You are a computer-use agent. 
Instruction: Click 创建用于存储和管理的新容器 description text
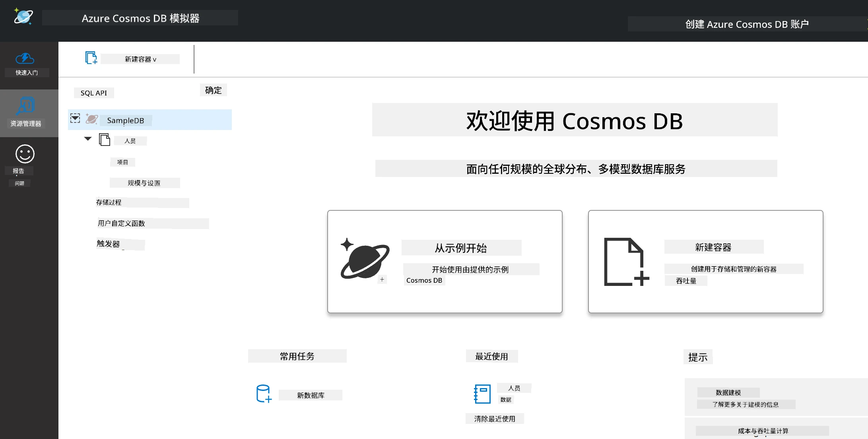(x=734, y=269)
